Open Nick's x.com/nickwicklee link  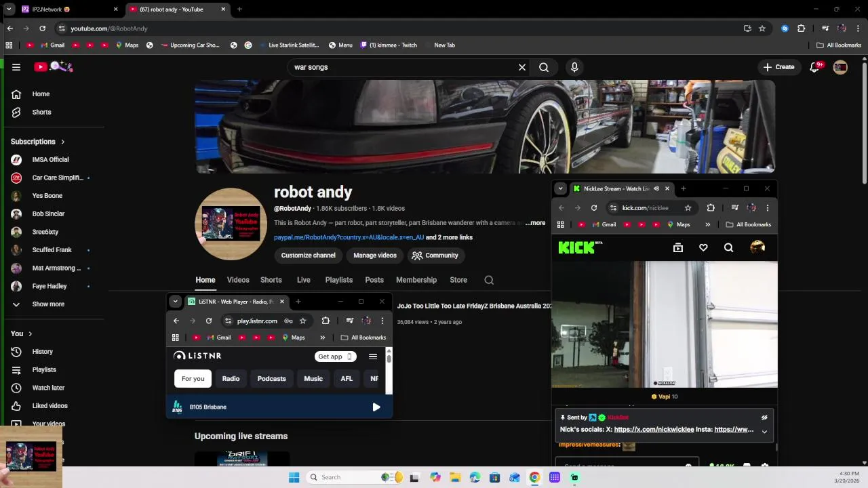(x=654, y=430)
